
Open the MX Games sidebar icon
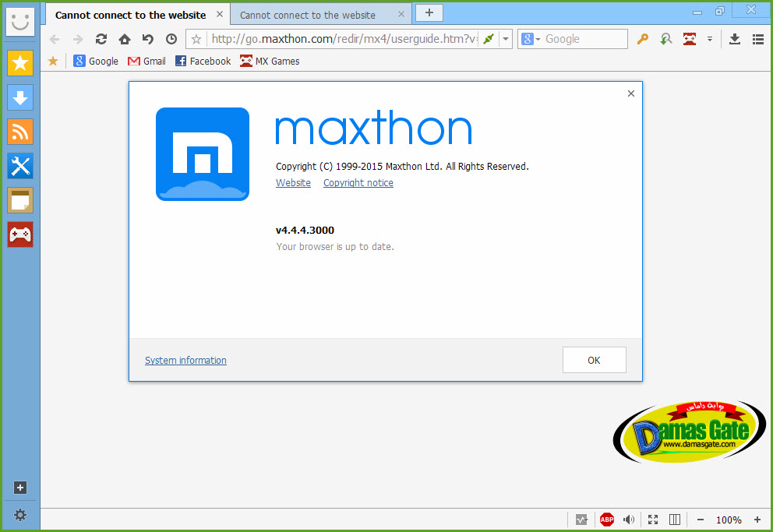click(x=20, y=234)
